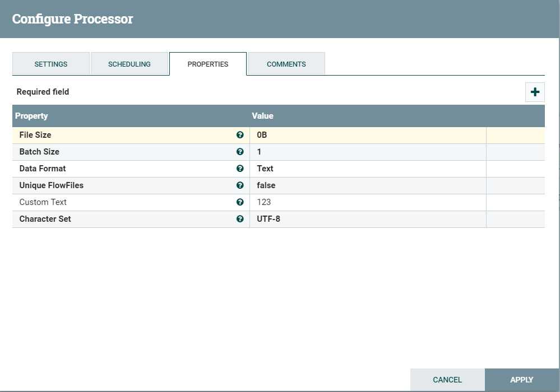Edit the Custom Text value 123
560x392 pixels.
[x=368, y=202]
